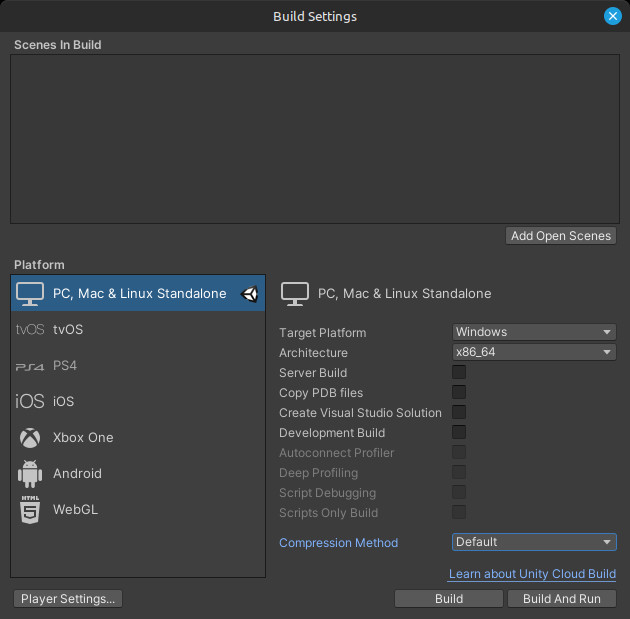Click the WebGL HTML5 icon

[x=30, y=510]
